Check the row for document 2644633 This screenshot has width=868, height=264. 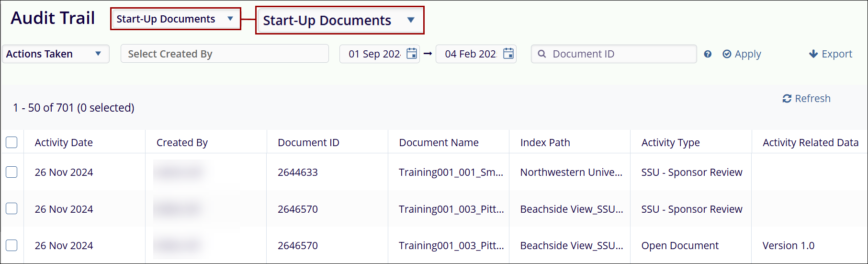pyautogui.click(x=12, y=172)
